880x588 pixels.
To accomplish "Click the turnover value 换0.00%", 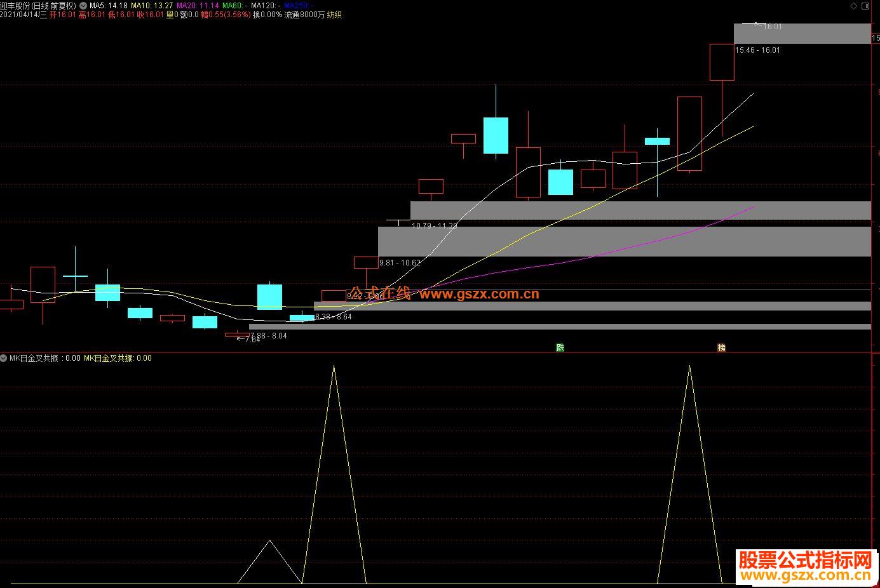I will pyautogui.click(x=267, y=15).
